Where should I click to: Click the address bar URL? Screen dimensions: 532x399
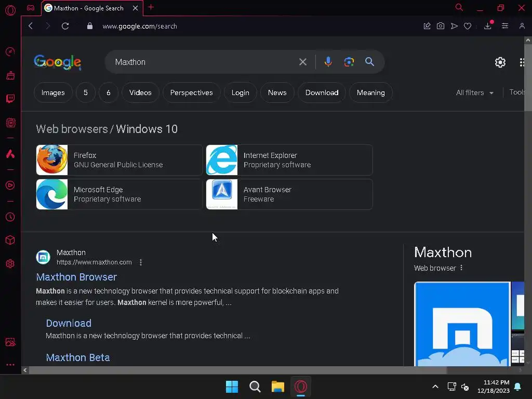139,26
